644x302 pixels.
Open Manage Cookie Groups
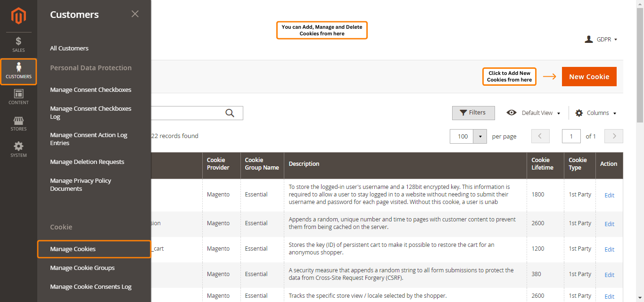83,268
